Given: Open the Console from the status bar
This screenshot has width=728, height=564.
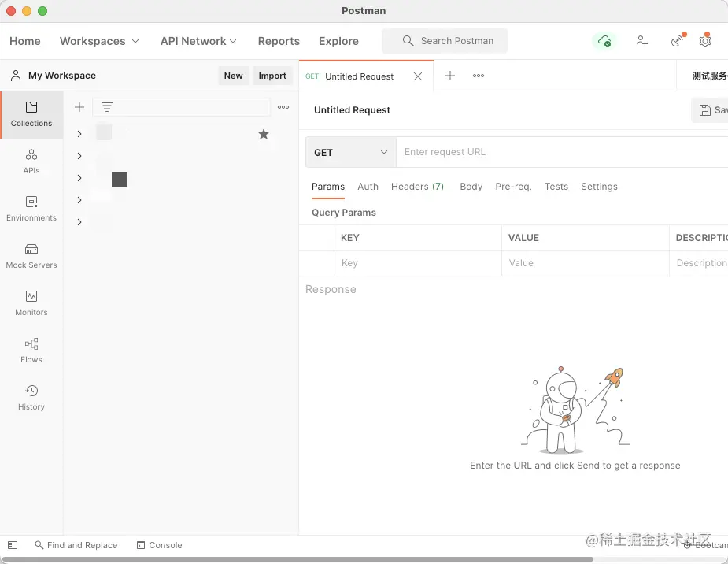Looking at the screenshot, I should 159,545.
